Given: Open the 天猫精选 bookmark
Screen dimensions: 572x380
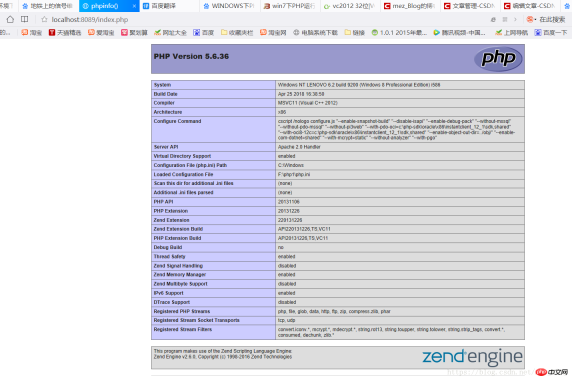Looking at the screenshot, I should 65,32.
